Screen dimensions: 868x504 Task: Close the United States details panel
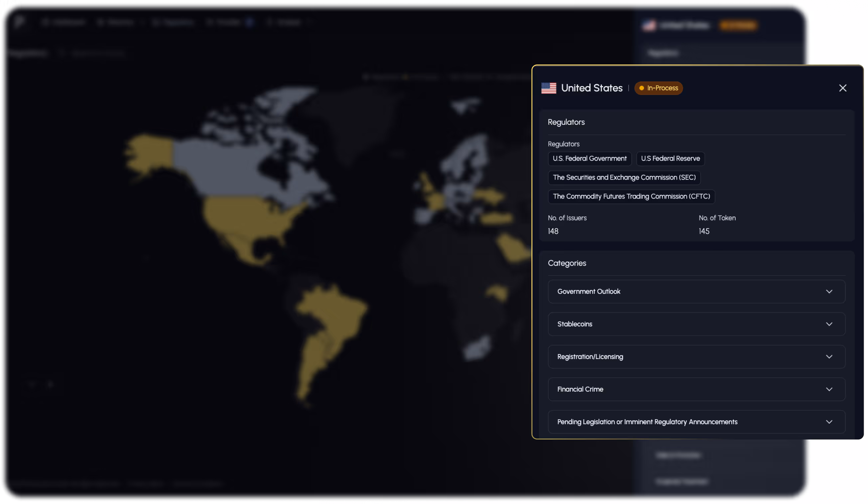pos(842,88)
